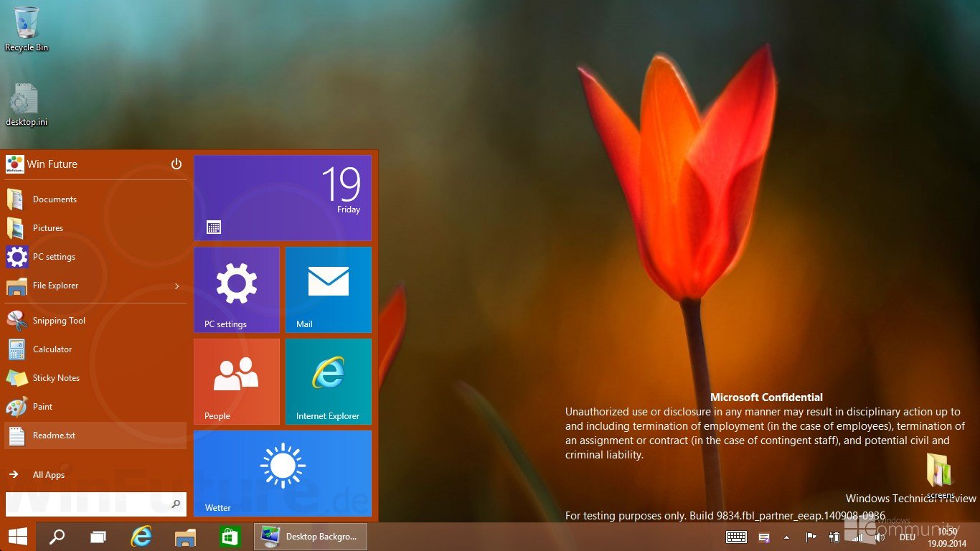
Task: Launch Sticky Notes
Action: (x=95, y=378)
